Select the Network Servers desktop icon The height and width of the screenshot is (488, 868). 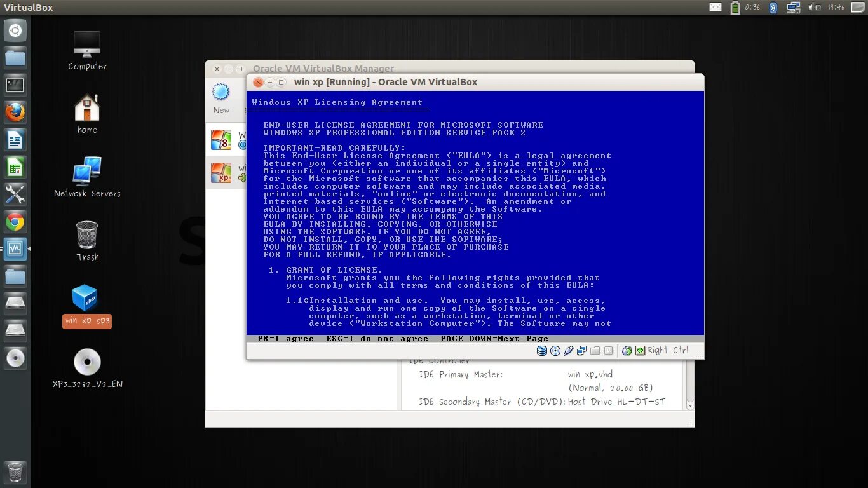click(87, 177)
